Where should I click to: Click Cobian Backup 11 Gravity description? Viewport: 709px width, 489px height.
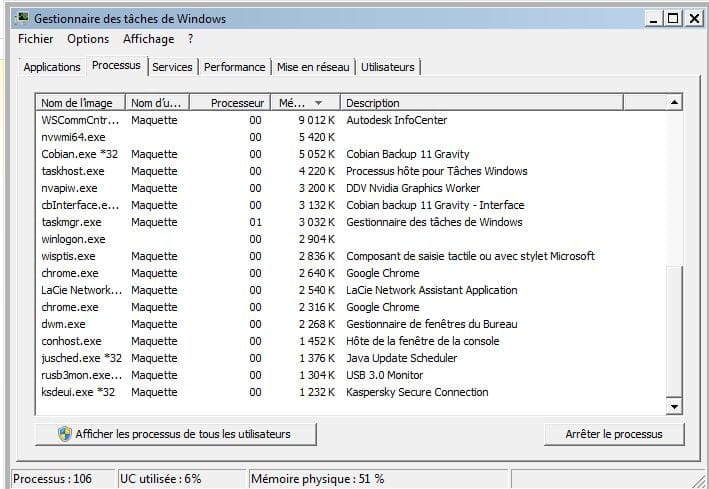click(x=407, y=154)
